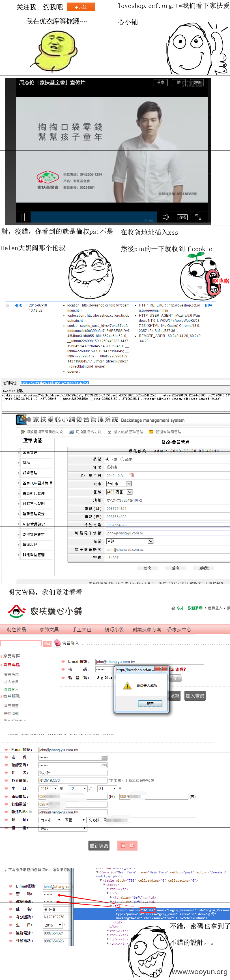Click the 赞 like button on the video
The image size is (230, 980).
[179, 83]
